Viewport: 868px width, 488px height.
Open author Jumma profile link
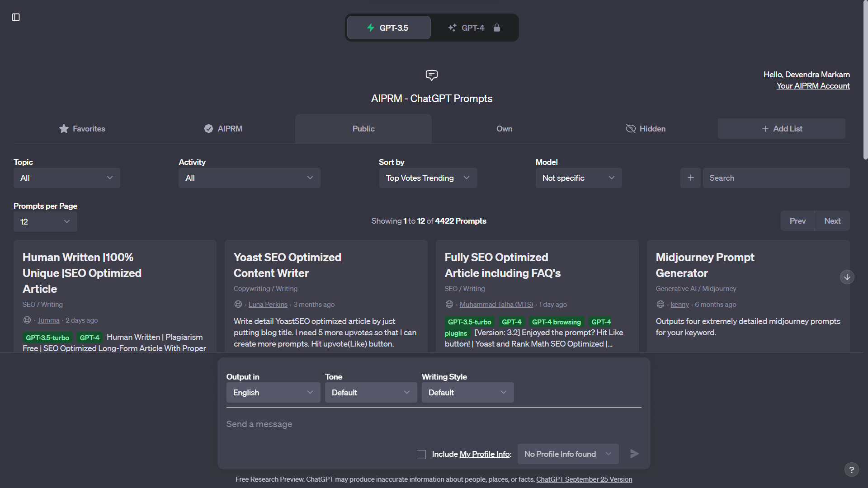(x=48, y=320)
